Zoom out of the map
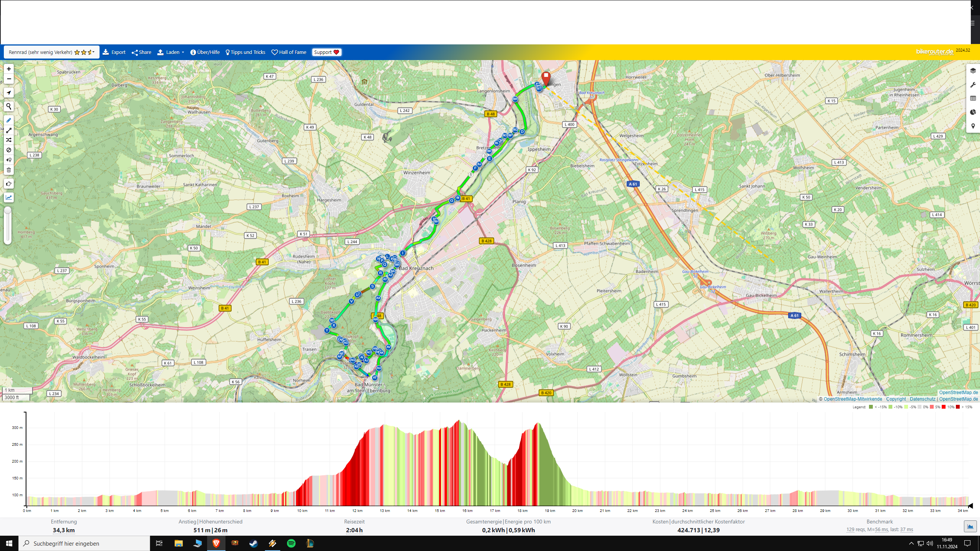 [x=8, y=79]
